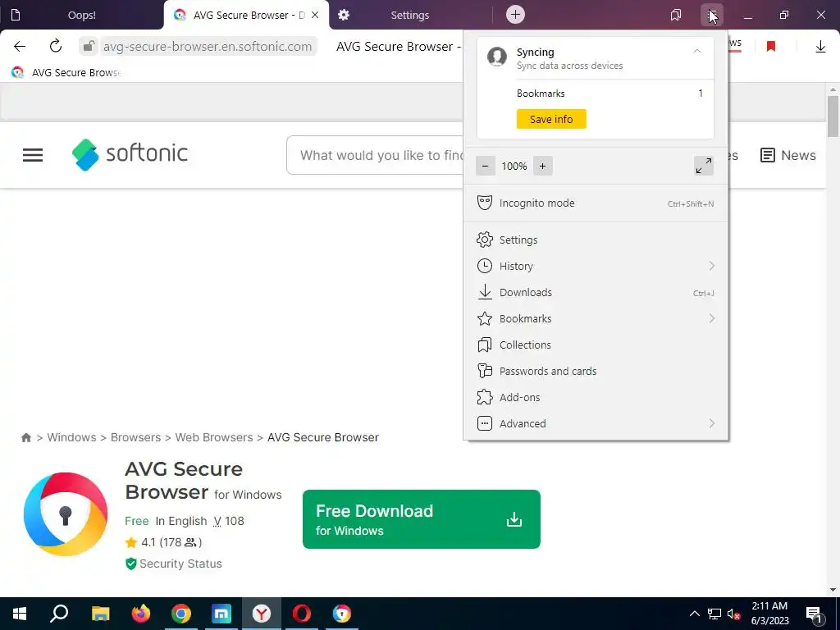Click the Free Download for Windows button
840x630 pixels.
pos(422,519)
